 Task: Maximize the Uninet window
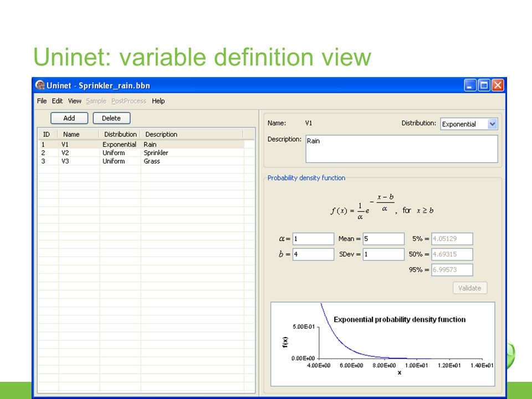(484, 85)
